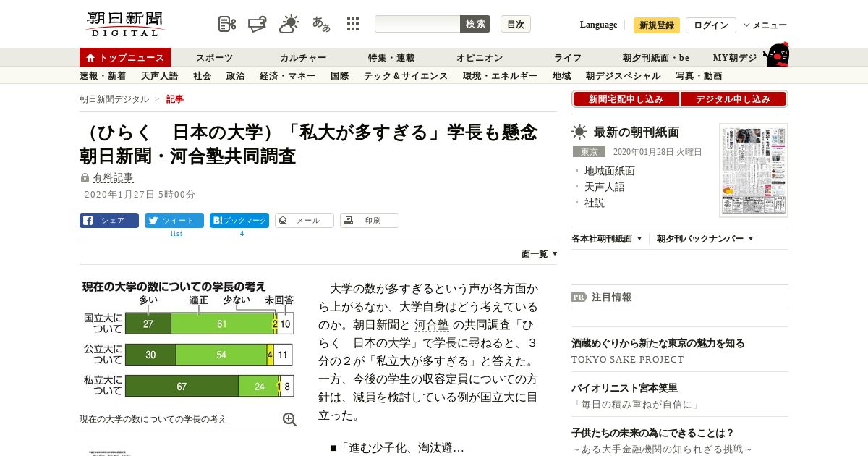The height and width of the screenshot is (456, 868).
Task: Click the ログイン button
Action: click(x=711, y=25)
